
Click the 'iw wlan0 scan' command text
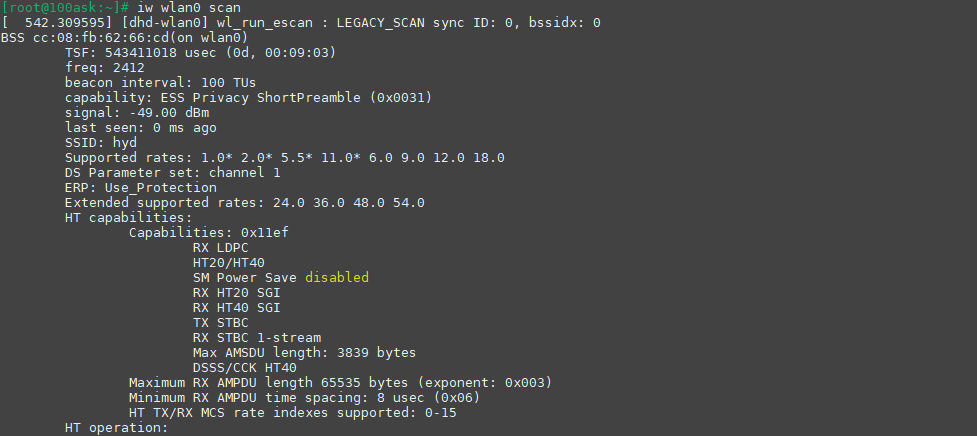click(x=189, y=8)
